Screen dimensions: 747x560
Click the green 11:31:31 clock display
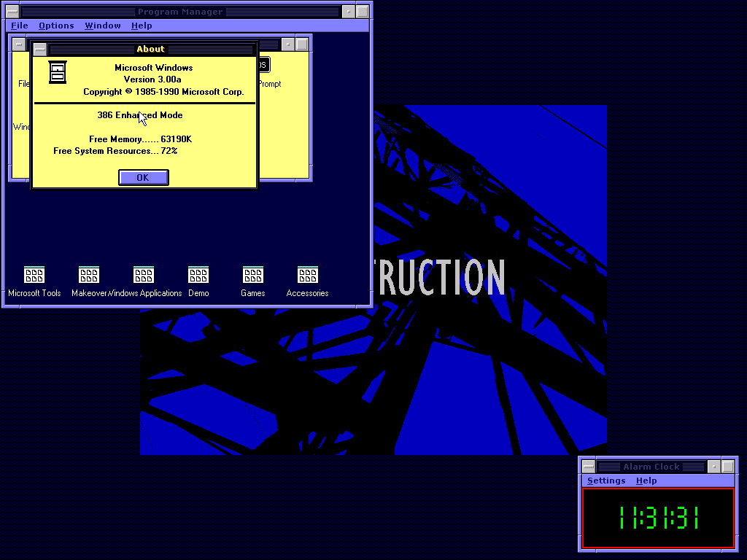(x=659, y=518)
